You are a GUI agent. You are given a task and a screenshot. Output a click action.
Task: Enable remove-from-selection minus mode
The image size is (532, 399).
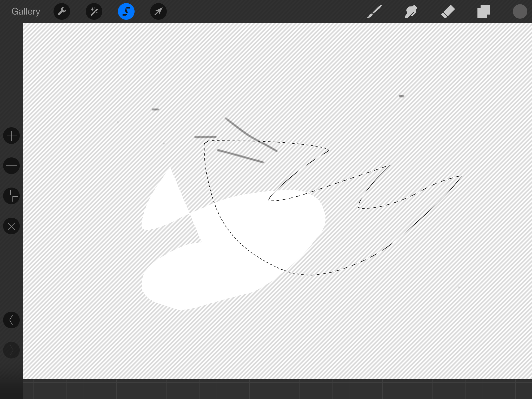tap(11, 166)
